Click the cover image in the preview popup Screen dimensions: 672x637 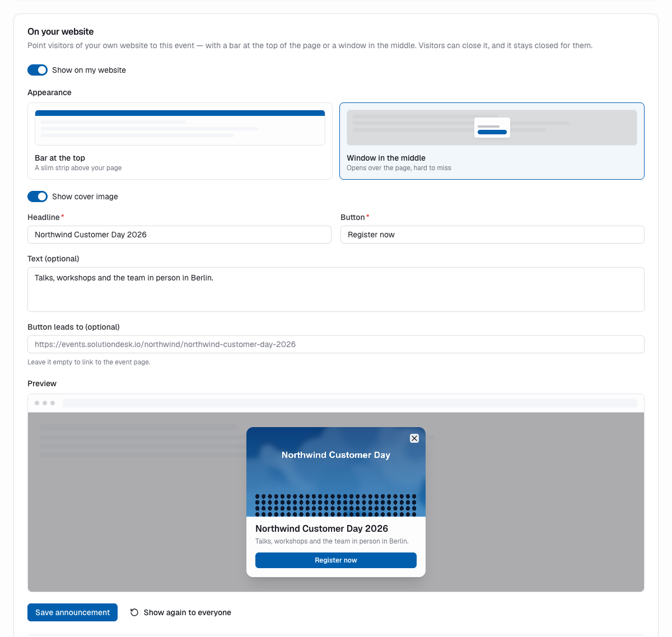336,472
